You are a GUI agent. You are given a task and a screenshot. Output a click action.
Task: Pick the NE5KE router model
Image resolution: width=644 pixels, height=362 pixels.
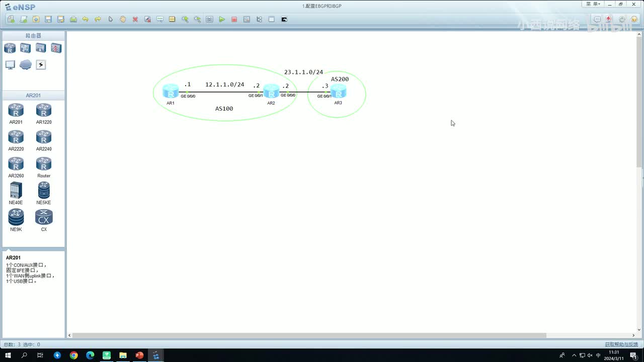(x=44, y=194)
